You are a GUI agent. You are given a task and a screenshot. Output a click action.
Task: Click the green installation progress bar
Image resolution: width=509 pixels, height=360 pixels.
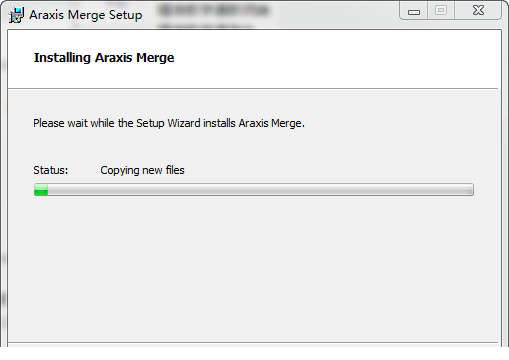pos(254,189)
